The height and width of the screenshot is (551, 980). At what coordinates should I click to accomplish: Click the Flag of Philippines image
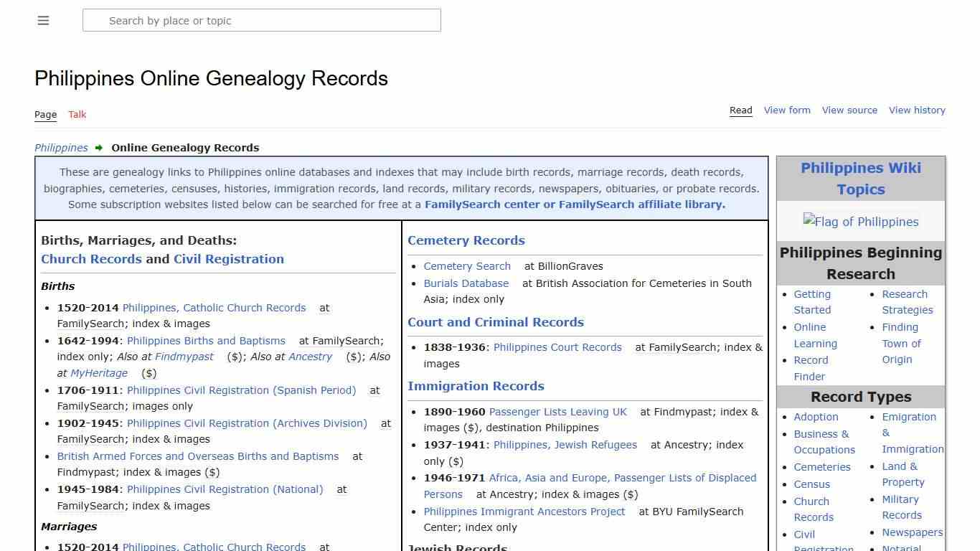point(861,222)
